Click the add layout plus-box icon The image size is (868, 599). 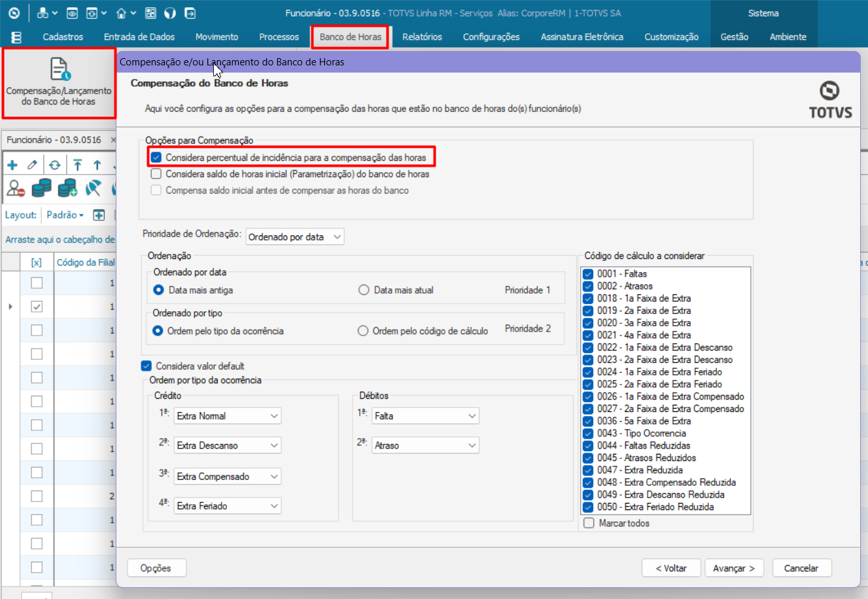99,215
